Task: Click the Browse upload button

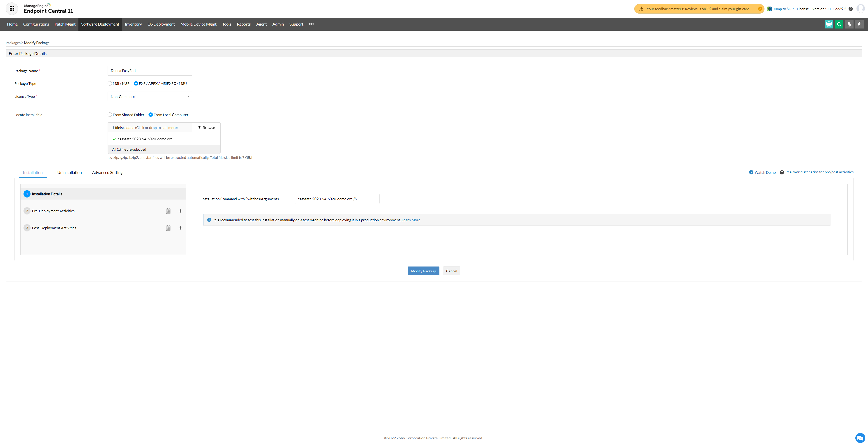Action: point(206,128)
